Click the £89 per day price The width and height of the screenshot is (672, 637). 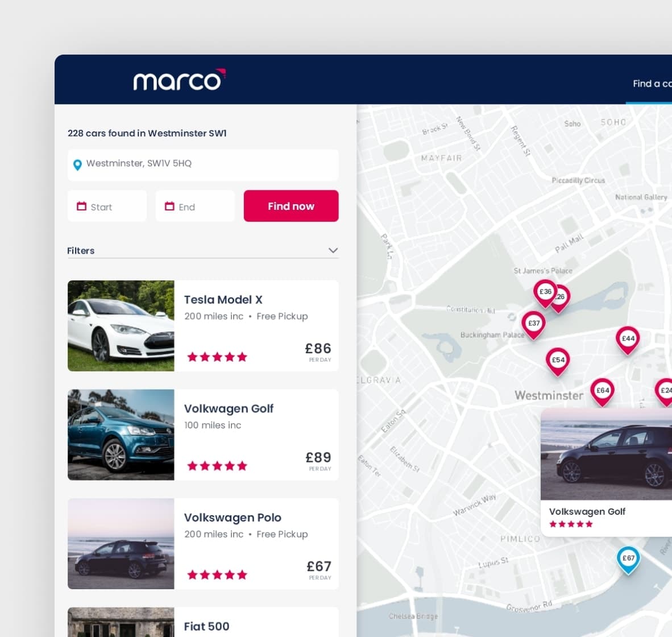pos(318,460)
